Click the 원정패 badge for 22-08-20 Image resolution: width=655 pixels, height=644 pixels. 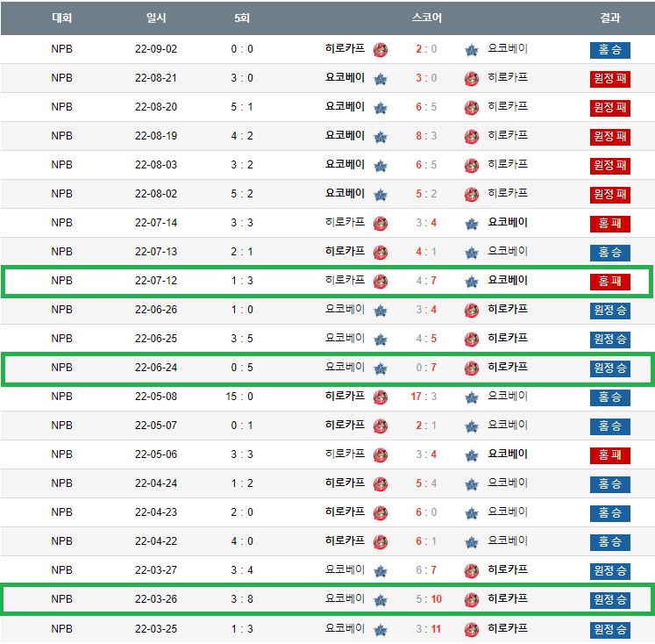[609, 108]
